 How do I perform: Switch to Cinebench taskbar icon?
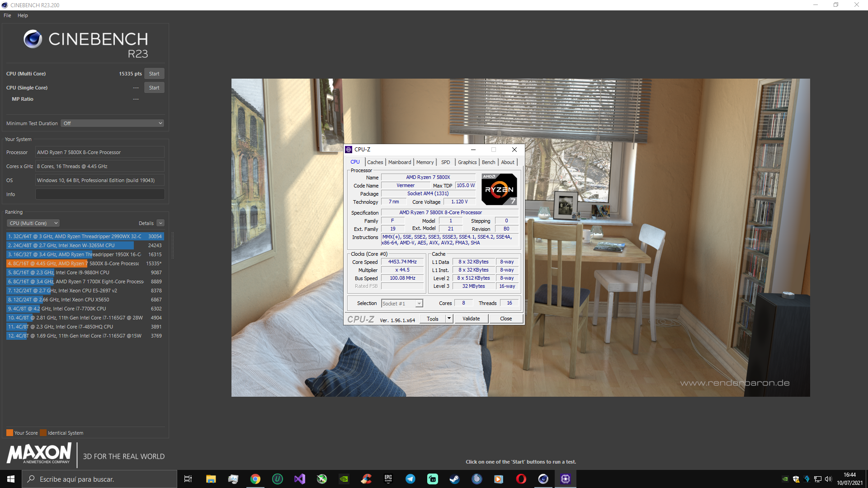click(x=543, y=479)
